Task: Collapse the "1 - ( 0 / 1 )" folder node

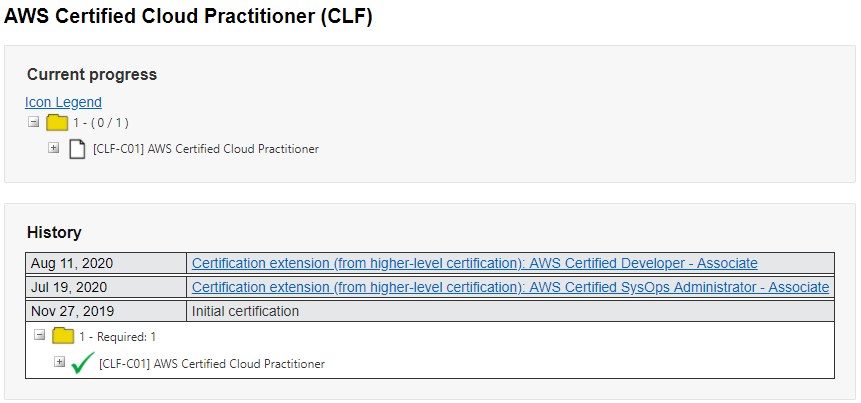Action: click(x=33, y=122)
